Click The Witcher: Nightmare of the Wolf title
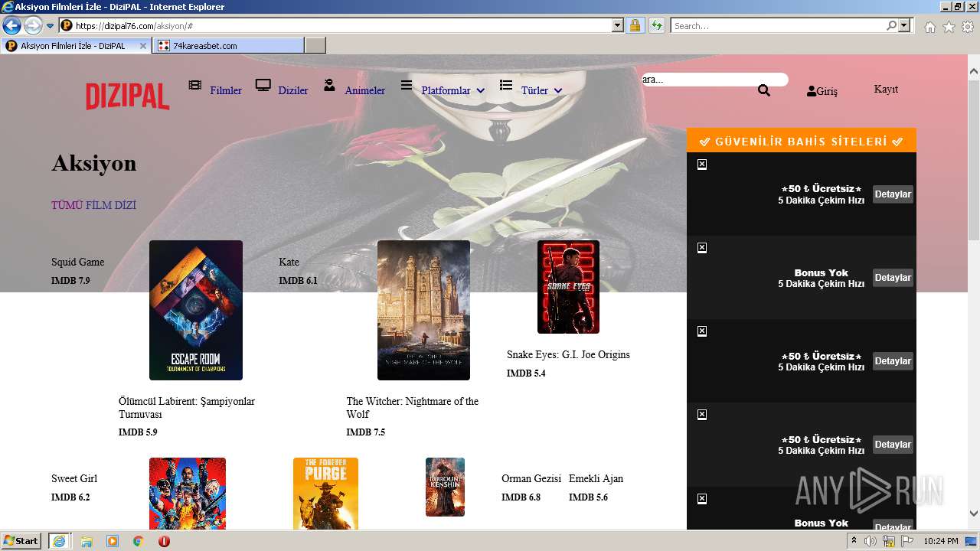980x551 pixels. tap(412, 408)
